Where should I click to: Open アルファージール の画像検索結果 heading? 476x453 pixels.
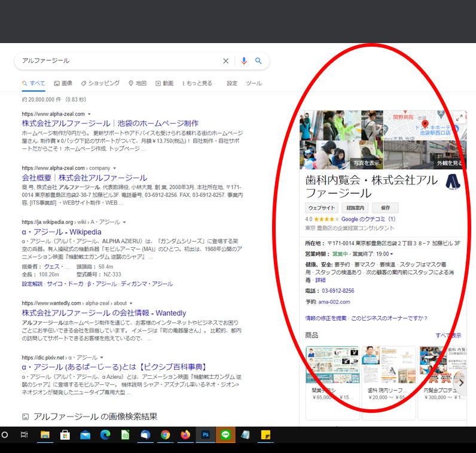point(95,416)
